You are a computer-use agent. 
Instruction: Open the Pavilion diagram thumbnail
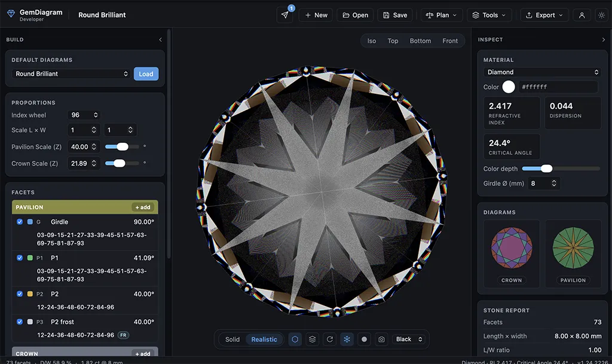coord(573,254)
